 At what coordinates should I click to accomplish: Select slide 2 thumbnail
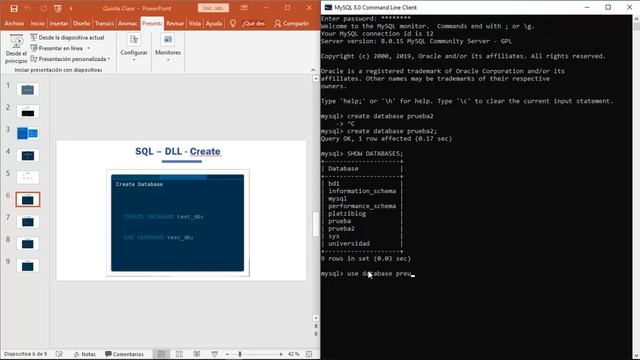[x=28, y=111]
